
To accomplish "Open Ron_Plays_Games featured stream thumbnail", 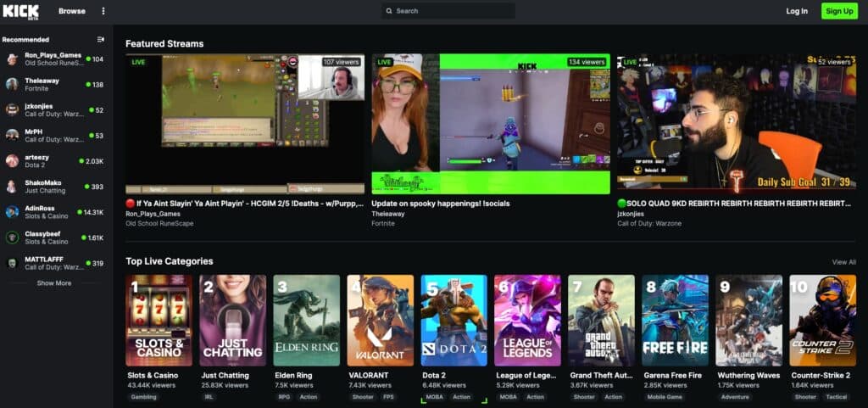I will pos(245,124).
